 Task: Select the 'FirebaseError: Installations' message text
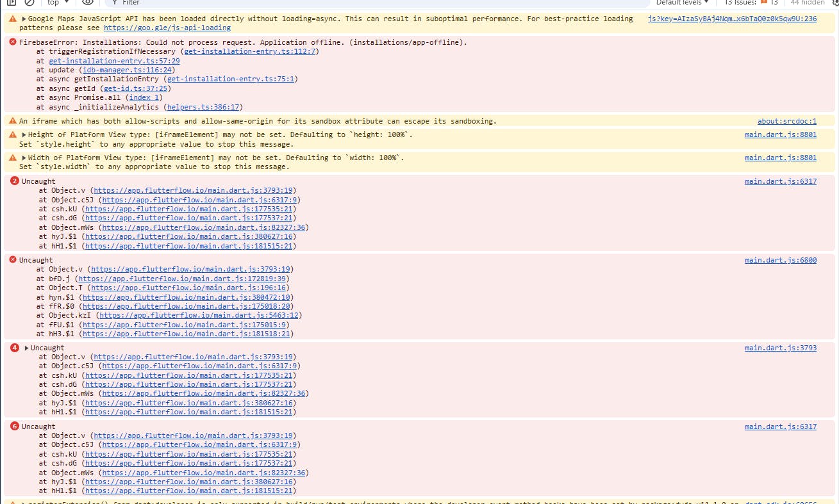pos(243,42)
